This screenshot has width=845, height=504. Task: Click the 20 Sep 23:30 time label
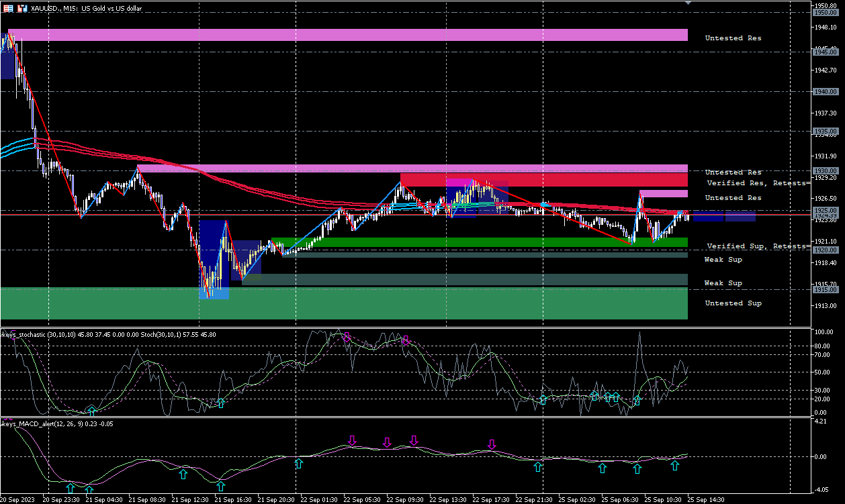[62, 499]
